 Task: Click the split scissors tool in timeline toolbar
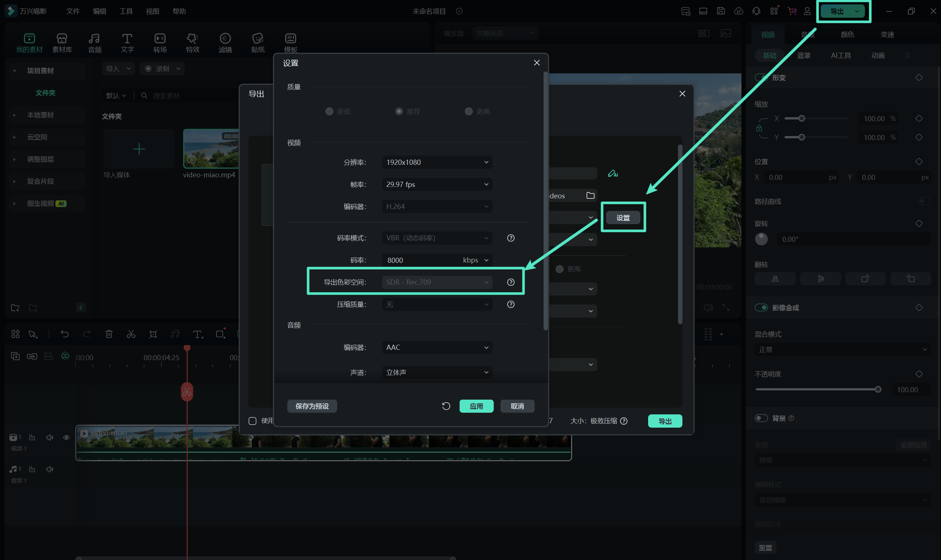pos(131,334)
